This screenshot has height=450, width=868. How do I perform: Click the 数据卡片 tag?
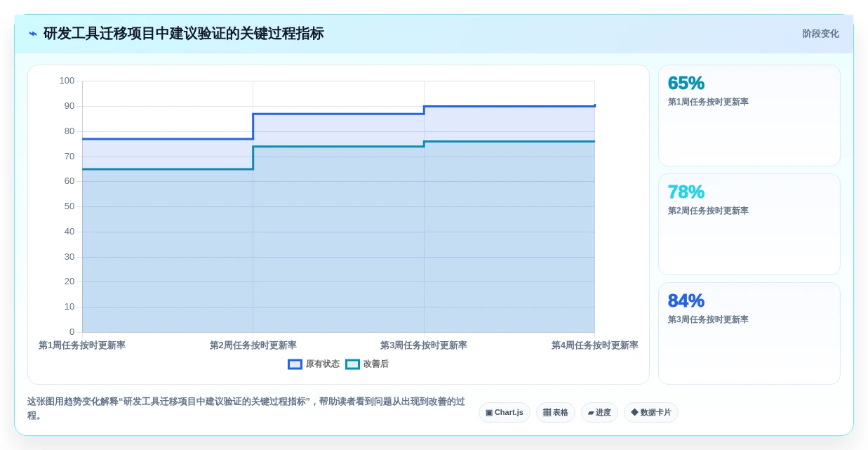(x=651, y=413)
